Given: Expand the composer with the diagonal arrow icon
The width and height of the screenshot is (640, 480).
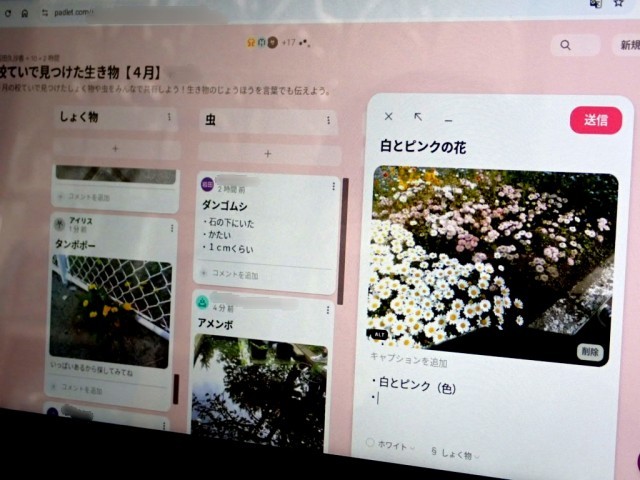Looking at the screenshot, I should pos(418,117).
